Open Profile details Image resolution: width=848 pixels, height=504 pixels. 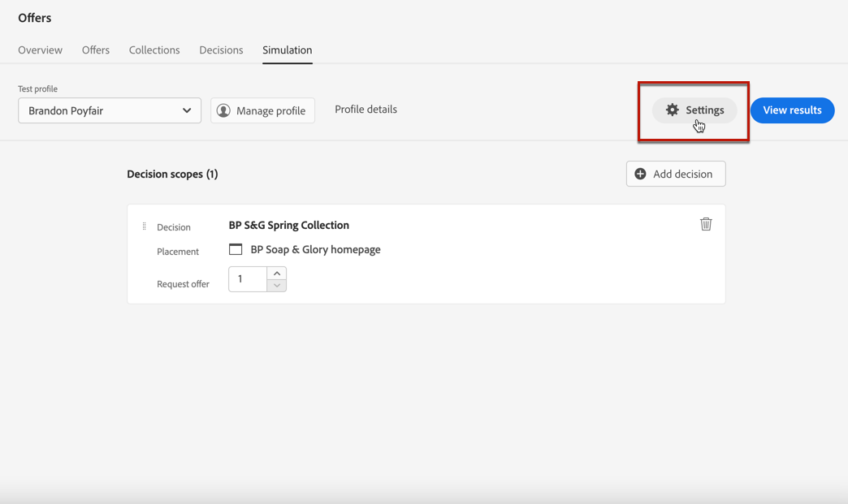(x=366, y=110)
